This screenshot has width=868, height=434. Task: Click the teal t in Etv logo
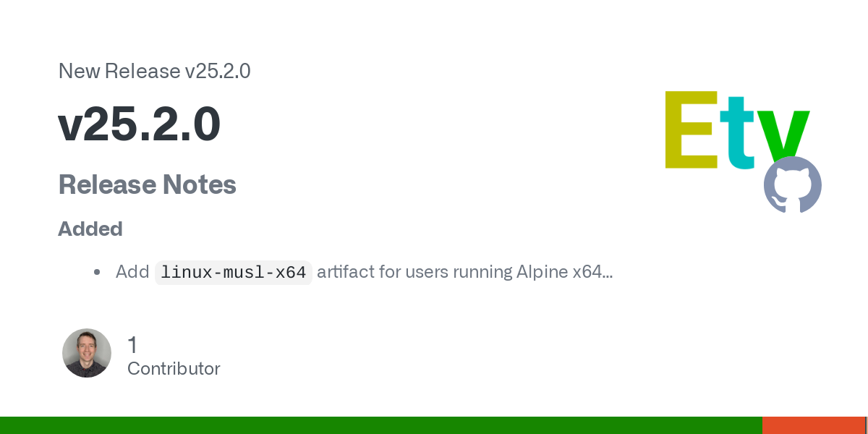pos(739,133)
